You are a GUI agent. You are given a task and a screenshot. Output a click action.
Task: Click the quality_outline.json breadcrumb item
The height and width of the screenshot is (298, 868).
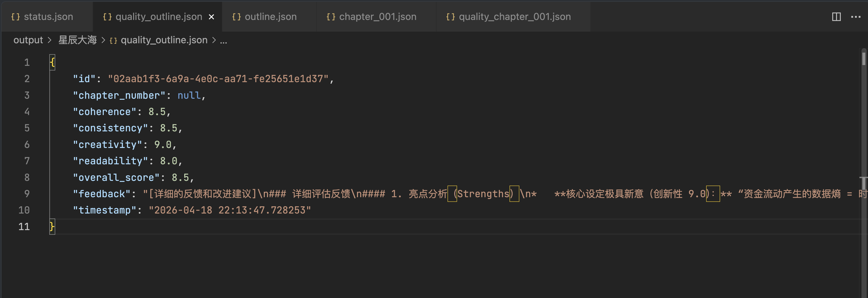tap(164, 40)
